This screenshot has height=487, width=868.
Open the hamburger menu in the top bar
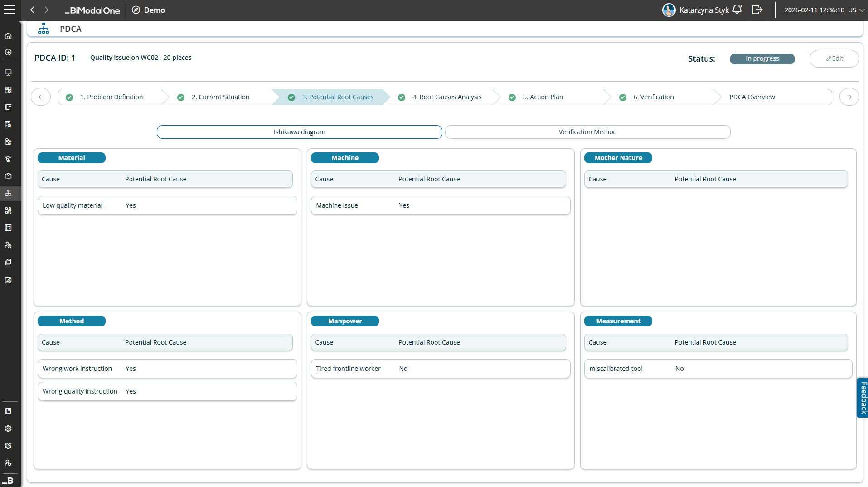(9, 10)
